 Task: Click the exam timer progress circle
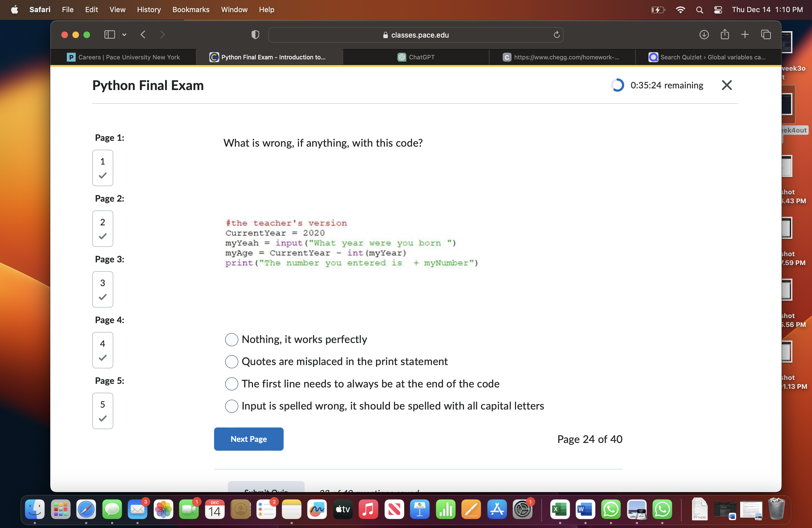pos(617,85)
